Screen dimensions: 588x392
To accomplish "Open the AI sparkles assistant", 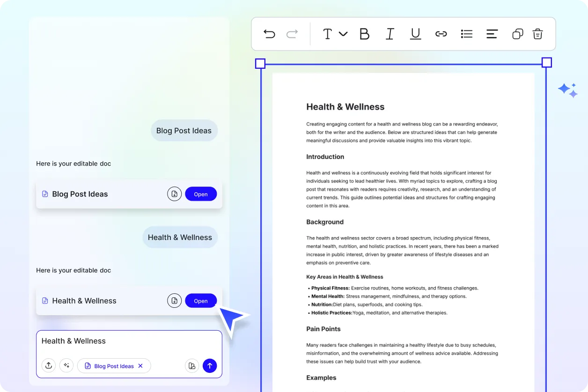I will [x=568, y=90].
